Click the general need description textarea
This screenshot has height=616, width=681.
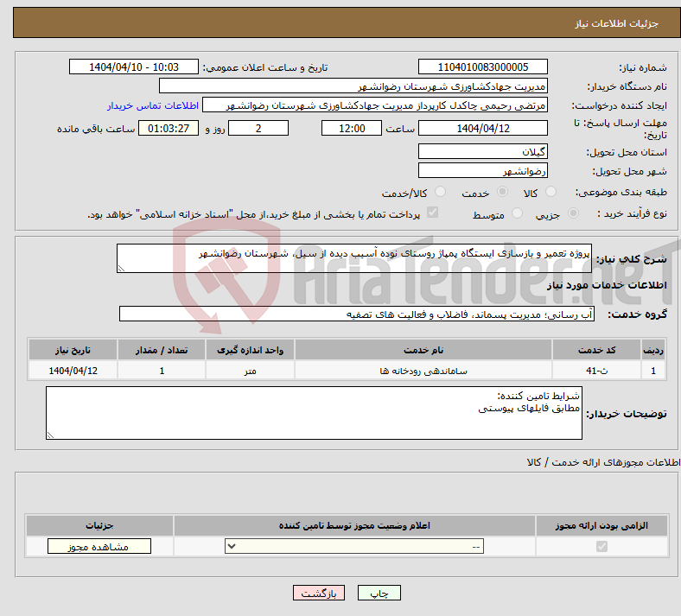pyautogui.click(x=354, y=258)
